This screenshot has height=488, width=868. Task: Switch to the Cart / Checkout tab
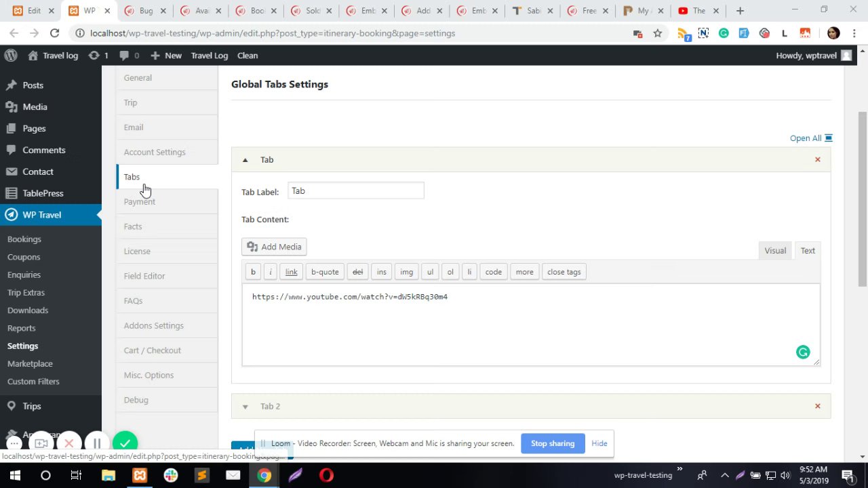click(x=167, y=350)
